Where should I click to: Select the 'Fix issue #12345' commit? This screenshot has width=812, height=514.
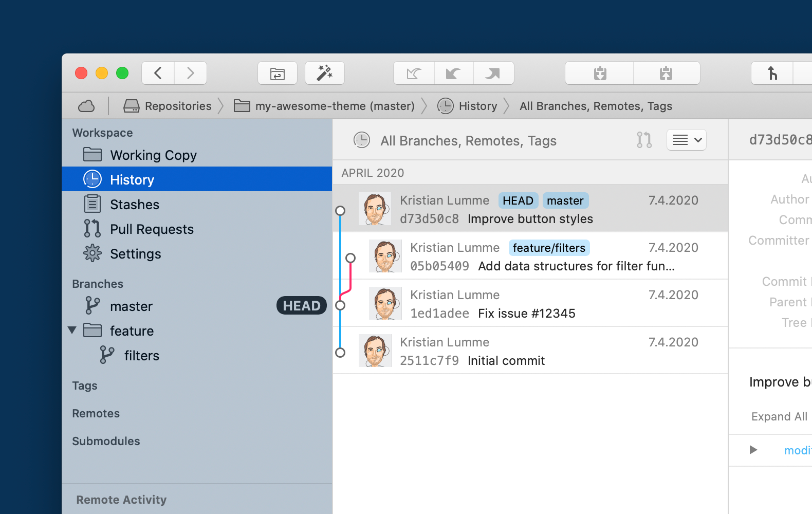(x=526, y=314)
